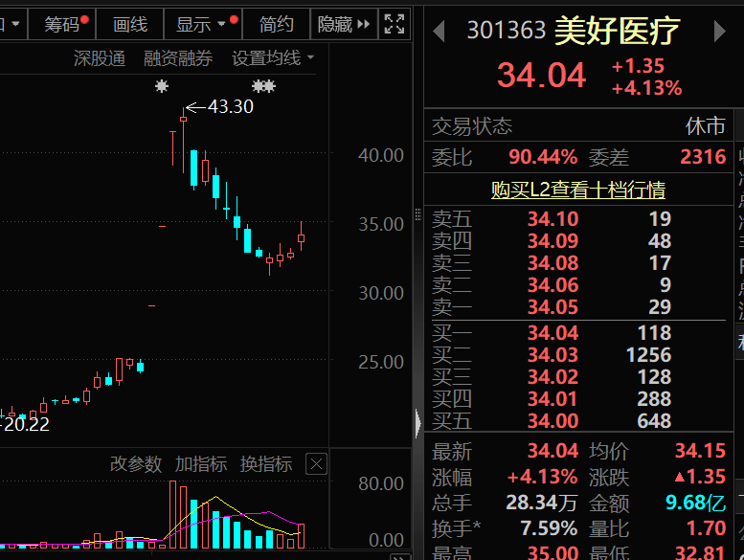Screen dimensions: 744x560
Task: Click the fullscreen expand icon in toolbar
Action: click(394, 24)
